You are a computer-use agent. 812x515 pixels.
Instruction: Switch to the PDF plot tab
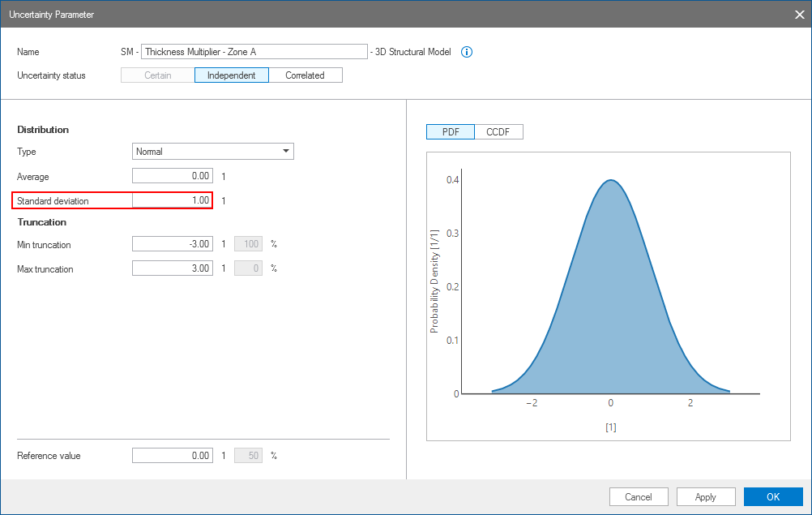(x=451, y=132)
